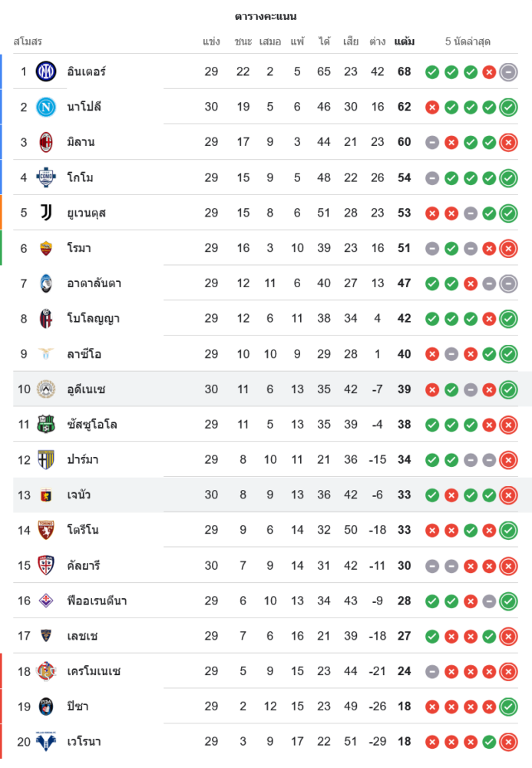
Task: Click the Torino club badge
Action: pos(46,530)
